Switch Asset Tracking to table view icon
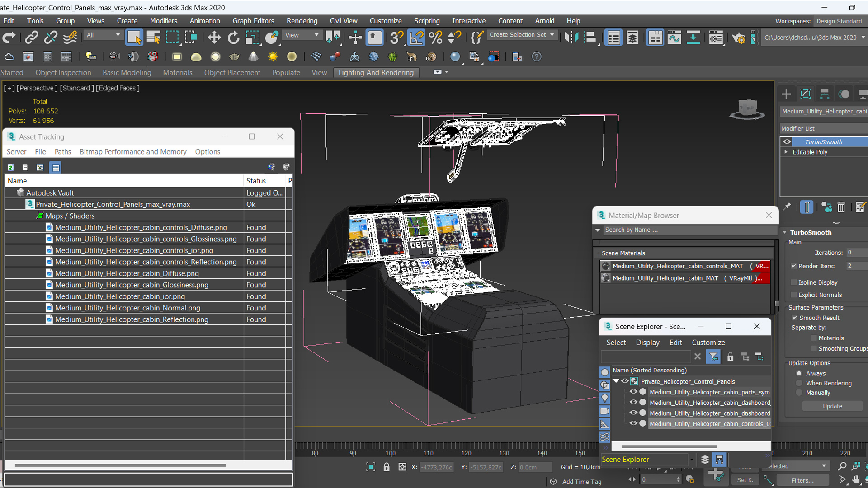Screen dimensions: 868x488 [56, 168]
